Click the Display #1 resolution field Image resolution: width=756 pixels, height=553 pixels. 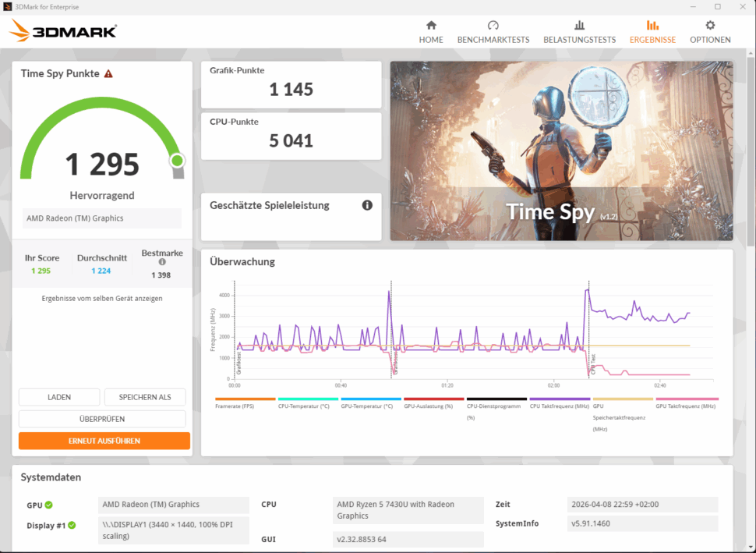[x=174, y=530]
